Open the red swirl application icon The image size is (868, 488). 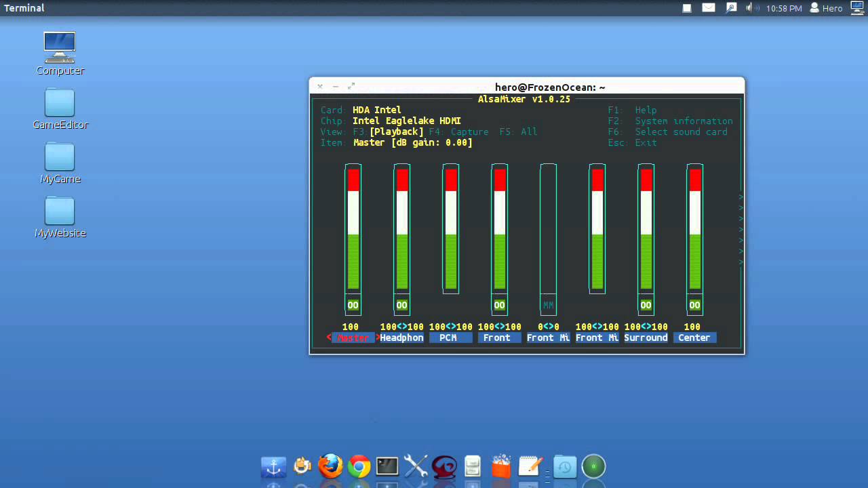coord(444,466)
